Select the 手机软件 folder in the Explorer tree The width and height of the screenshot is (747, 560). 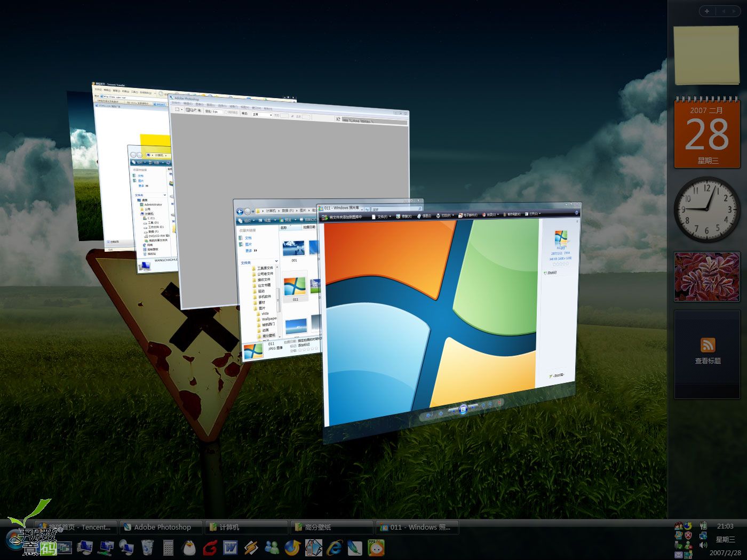click(262, 297)
